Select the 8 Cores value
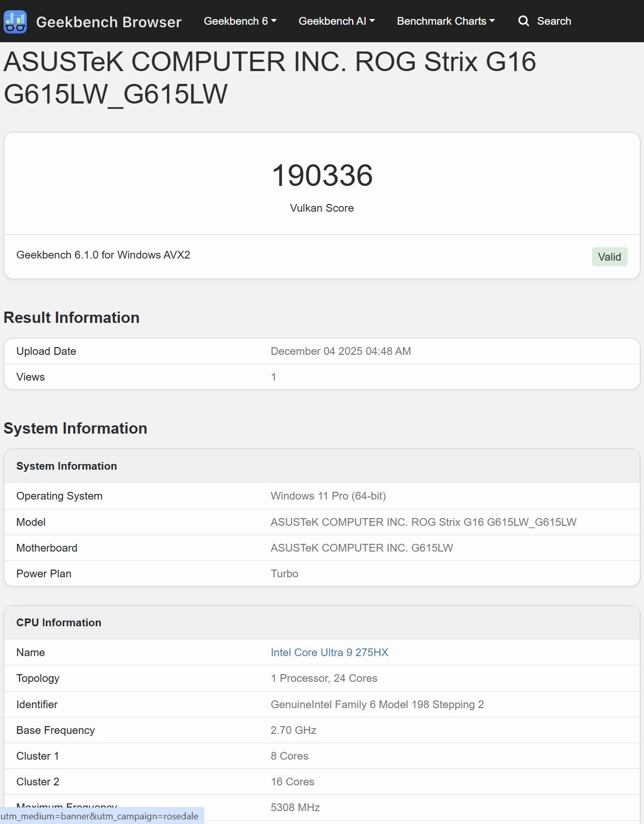Image resolution: width=644 pixels, height=824 pixels. point(290,756)
